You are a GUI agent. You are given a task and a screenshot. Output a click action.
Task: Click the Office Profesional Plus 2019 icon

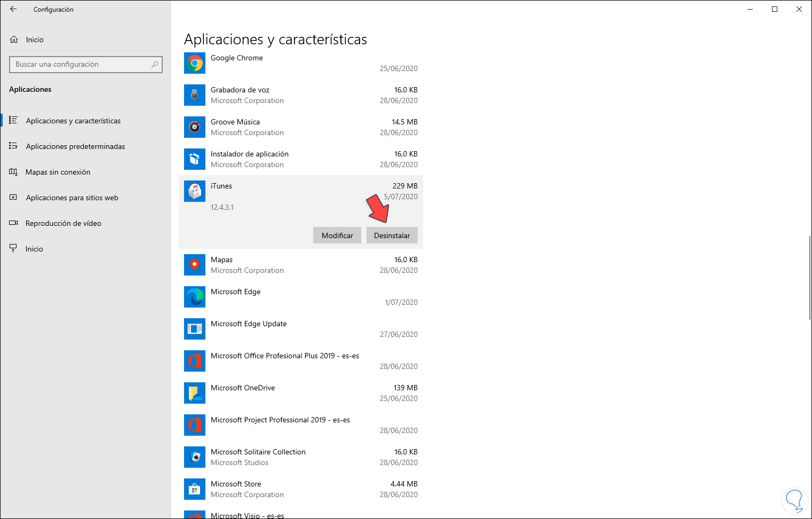pyautogui.click(x=195, y=361)
